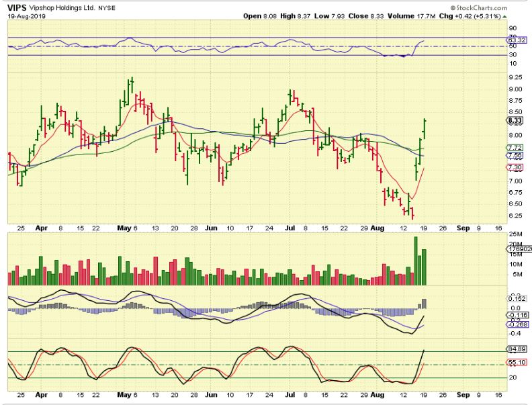This screenshot has width=532, height=405.
Task: Click the 20 level label on stochastic panel
Action: coord(513,377)
